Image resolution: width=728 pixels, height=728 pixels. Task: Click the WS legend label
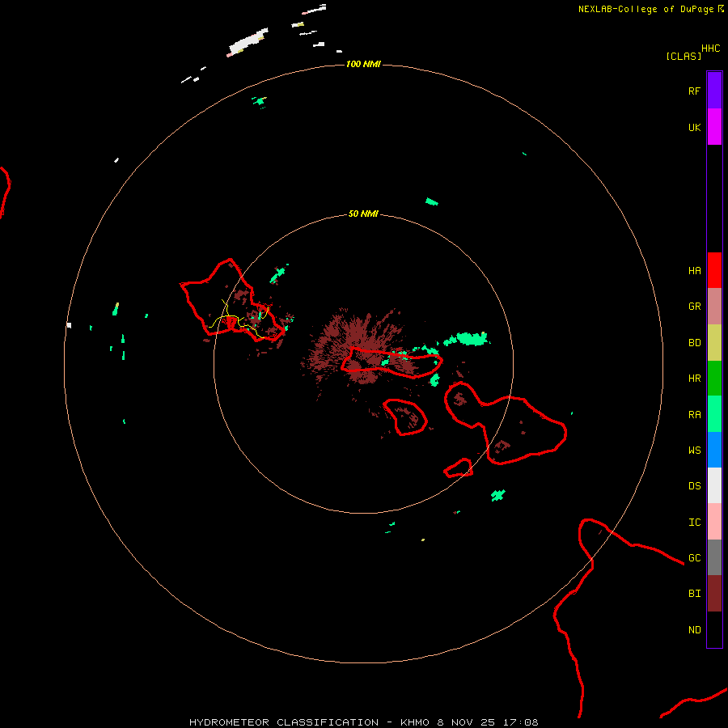coord(694,451)
